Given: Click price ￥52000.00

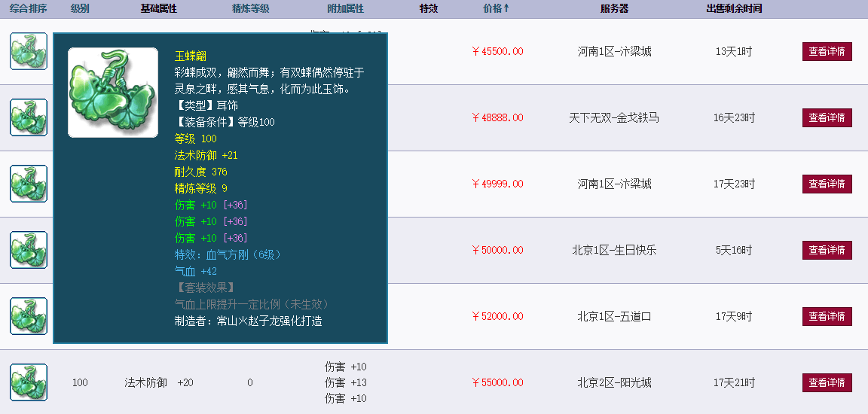Looking at the screenshot, I should (x=497, y=316).
